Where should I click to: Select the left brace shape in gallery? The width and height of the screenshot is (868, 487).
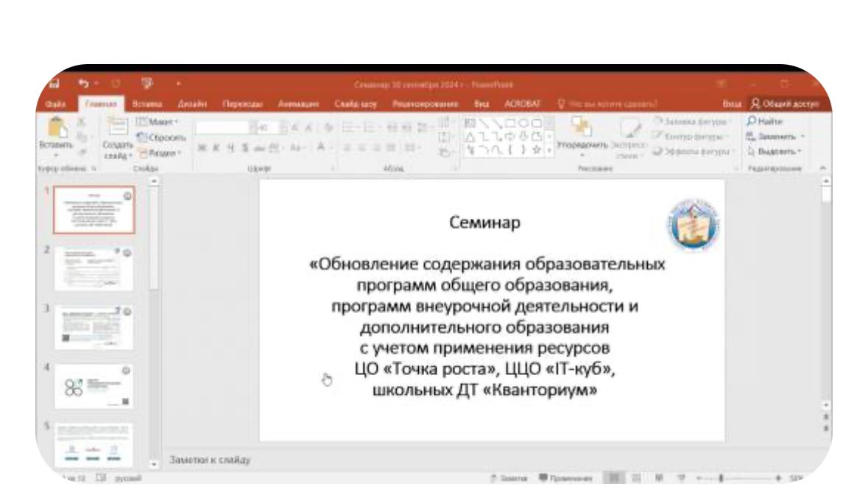[x=510, y=150]
